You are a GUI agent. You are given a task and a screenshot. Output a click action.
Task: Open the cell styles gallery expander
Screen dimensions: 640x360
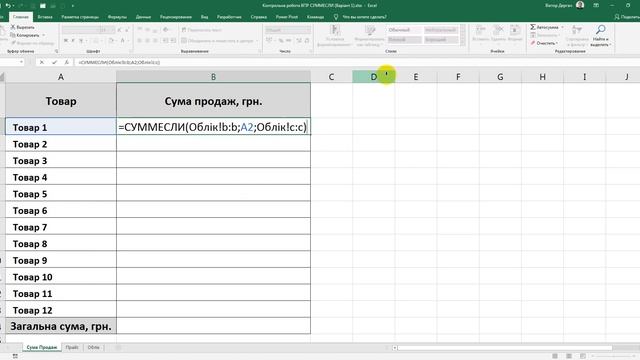click(x=462, y=42)
